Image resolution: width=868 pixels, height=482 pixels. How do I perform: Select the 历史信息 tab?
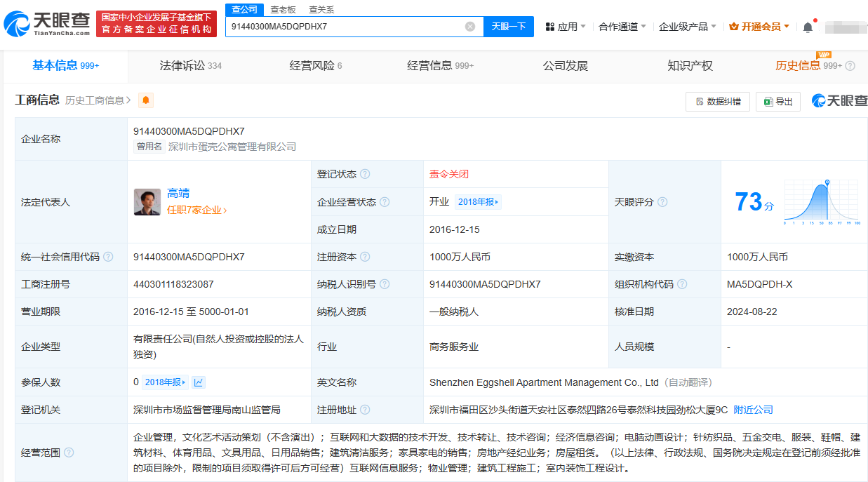coord(808,66)
